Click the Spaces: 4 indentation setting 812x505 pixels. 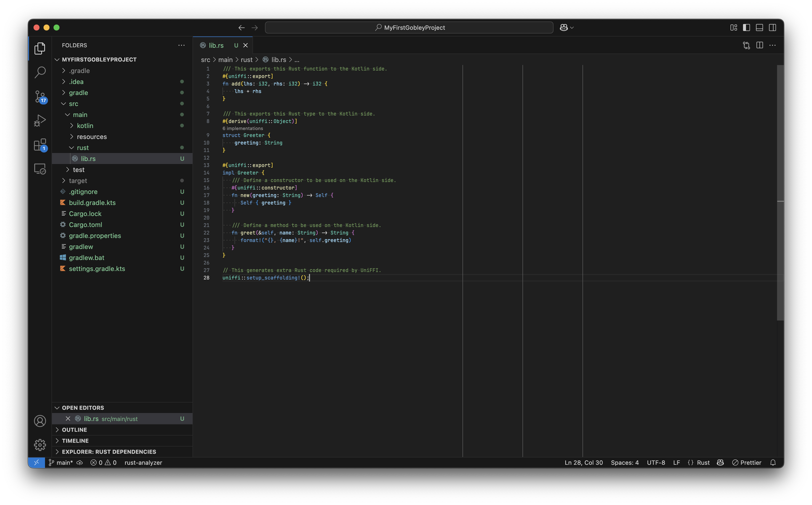624,462
